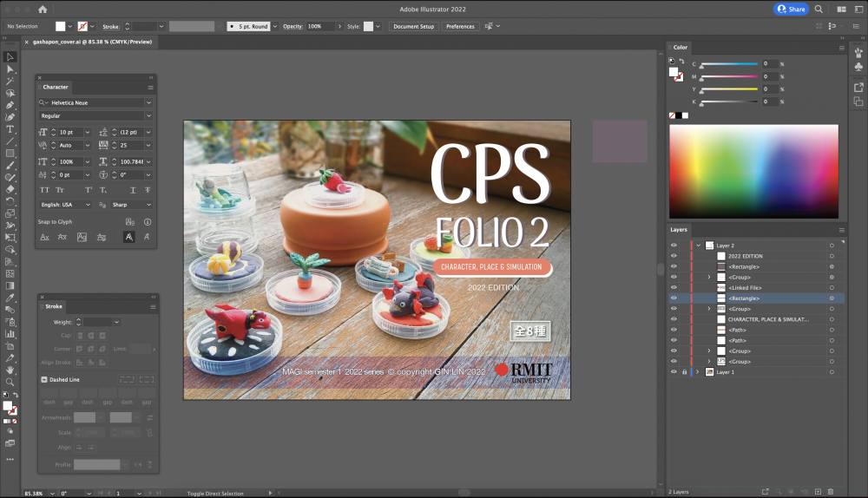Image resolution: width=868 pixels, height=498 pixels.
Task: Click the Style swatch in control bar
Action: [368, 26]
